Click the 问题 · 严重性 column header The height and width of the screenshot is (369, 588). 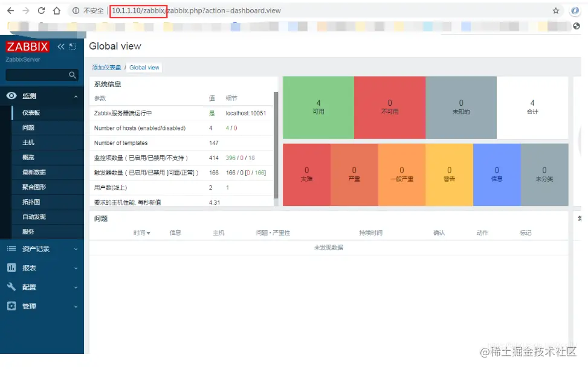[x=273, y=233]
